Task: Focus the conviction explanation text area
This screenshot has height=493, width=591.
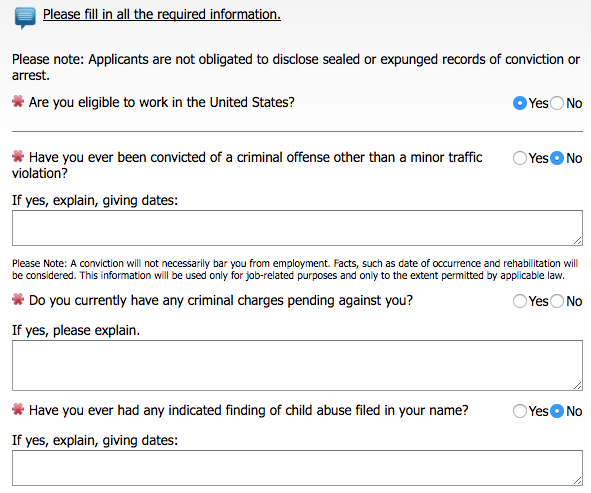Action: [x=297, y=228]
